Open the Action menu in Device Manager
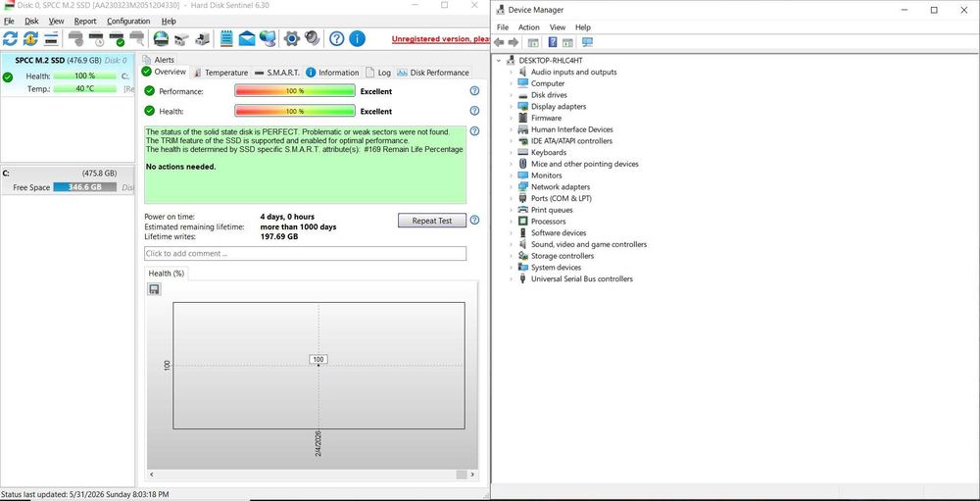This screenshot has width=980, height=501. click(529, 27)
